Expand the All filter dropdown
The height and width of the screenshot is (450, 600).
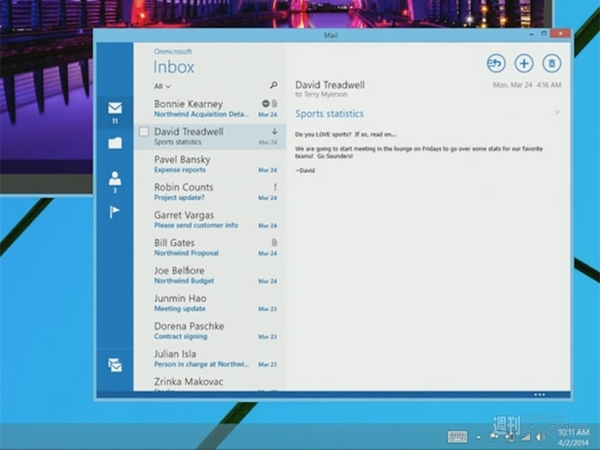click(162, 86)
